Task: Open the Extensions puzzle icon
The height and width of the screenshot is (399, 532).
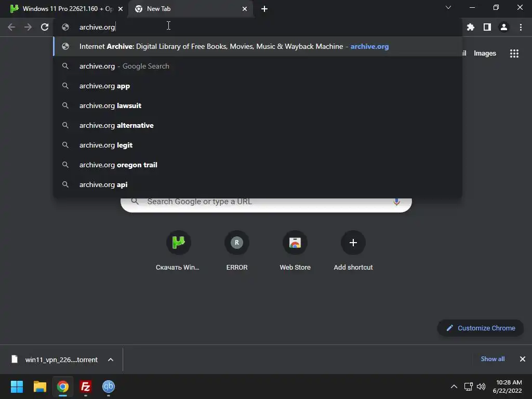Action: 471,27
